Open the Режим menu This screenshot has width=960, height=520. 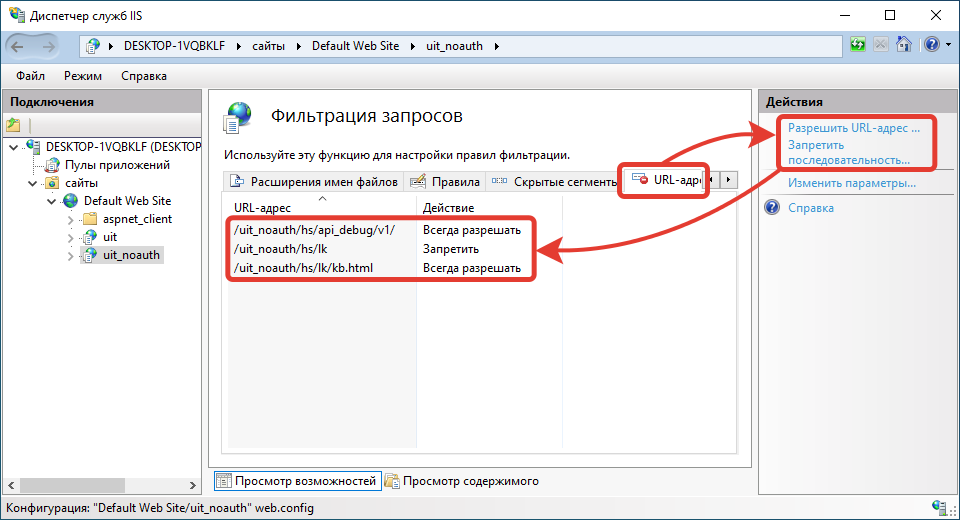83,76
